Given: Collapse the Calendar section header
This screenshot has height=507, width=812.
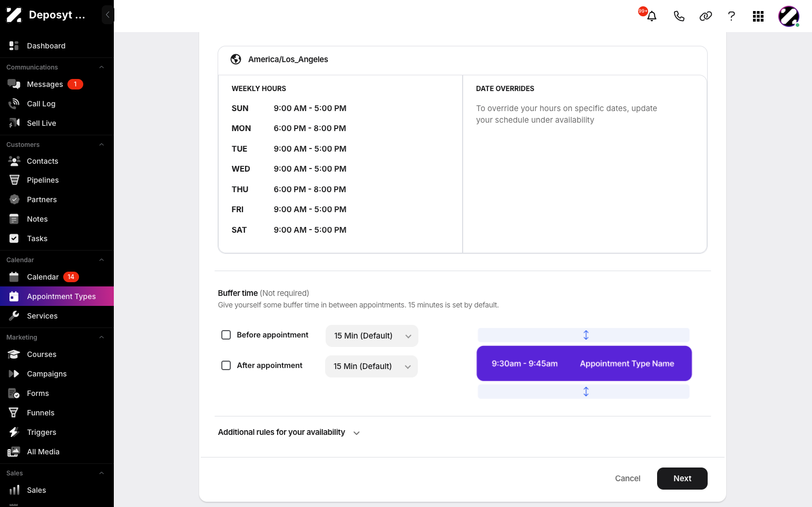Looking at the screenshot, I should coord(102,260).
